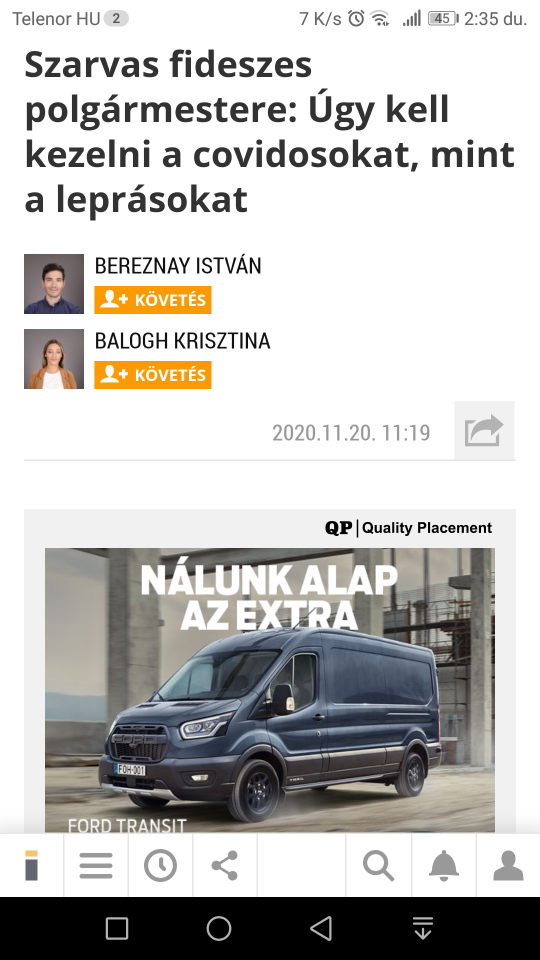Open Balogh Krisztina's author photo

click(54, 359)
